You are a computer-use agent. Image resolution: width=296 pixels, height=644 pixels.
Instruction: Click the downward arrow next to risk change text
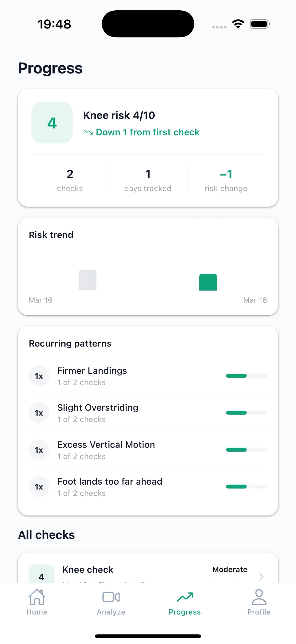tap(88, 132)
